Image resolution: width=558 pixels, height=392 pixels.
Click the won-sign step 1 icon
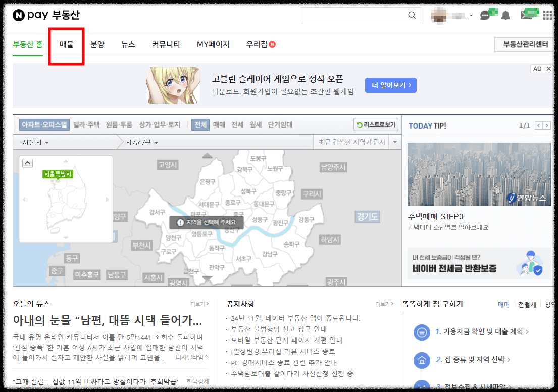pyautogui.click(x=422, y=332)
